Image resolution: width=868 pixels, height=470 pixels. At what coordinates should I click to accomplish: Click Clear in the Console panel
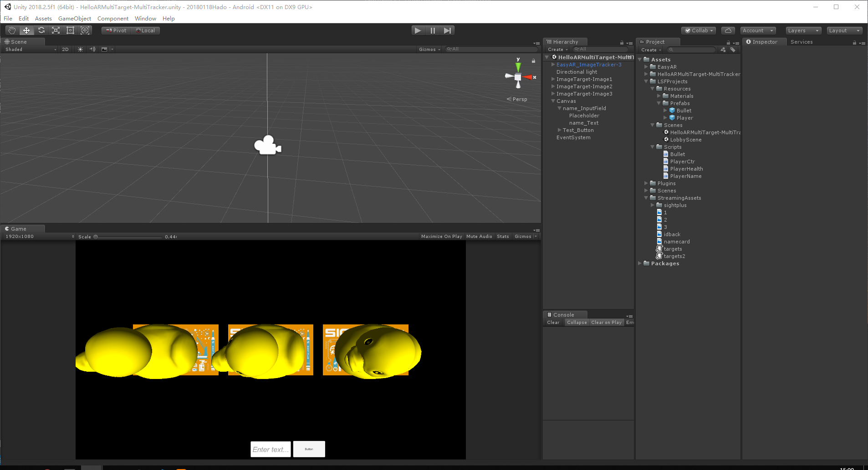(552, 322)
